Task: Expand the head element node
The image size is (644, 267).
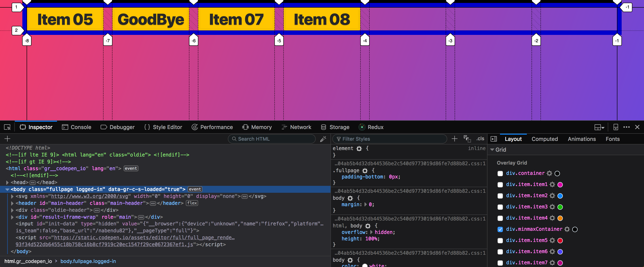Action: (7, 182)
